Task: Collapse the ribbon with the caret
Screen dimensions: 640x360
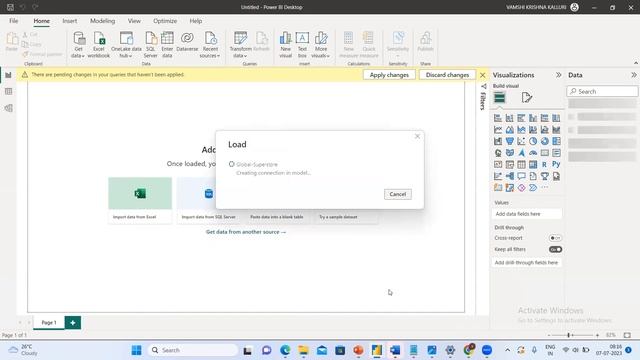Action: click(636, 63)
